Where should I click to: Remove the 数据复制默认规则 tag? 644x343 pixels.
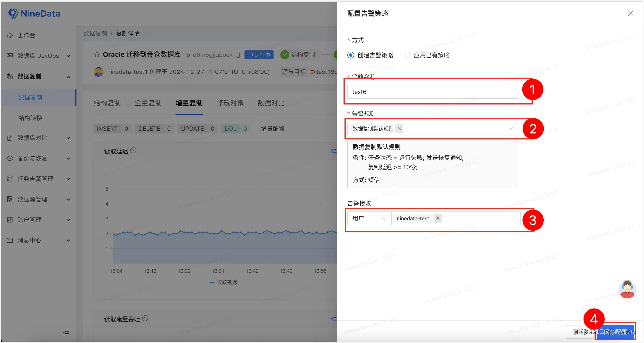[x=399, y=129]
